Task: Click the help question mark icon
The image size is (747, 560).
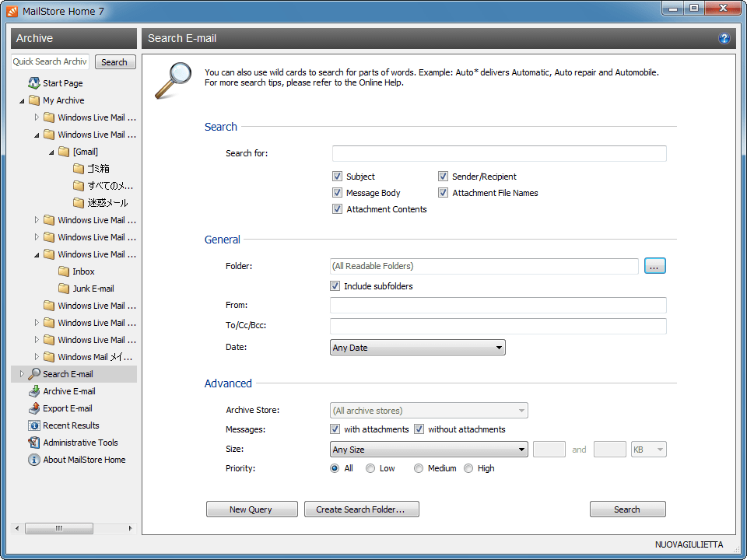Action: click(724, 38)
